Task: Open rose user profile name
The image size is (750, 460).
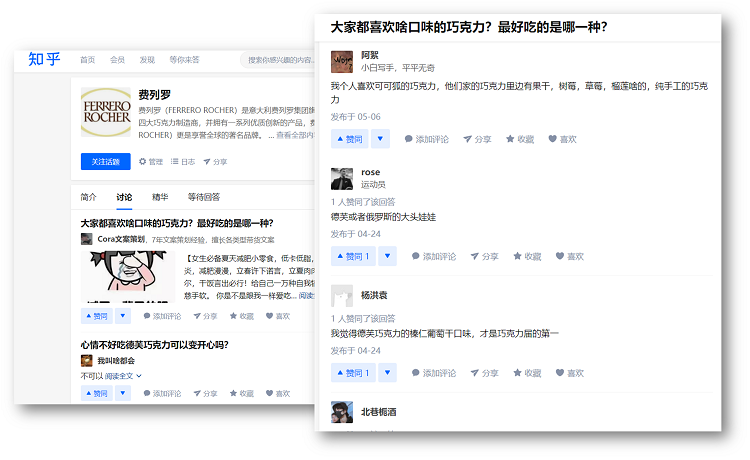Action: (371, 172)
